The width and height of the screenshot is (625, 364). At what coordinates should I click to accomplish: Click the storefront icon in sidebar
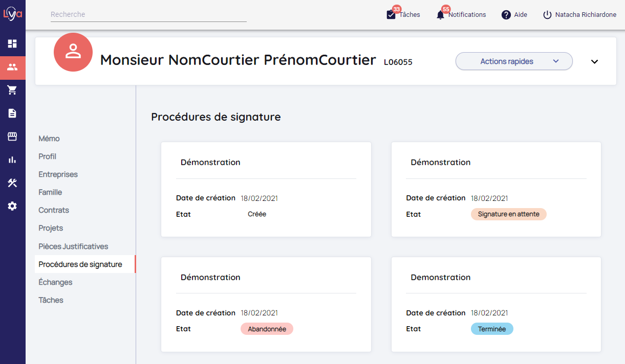12,136
